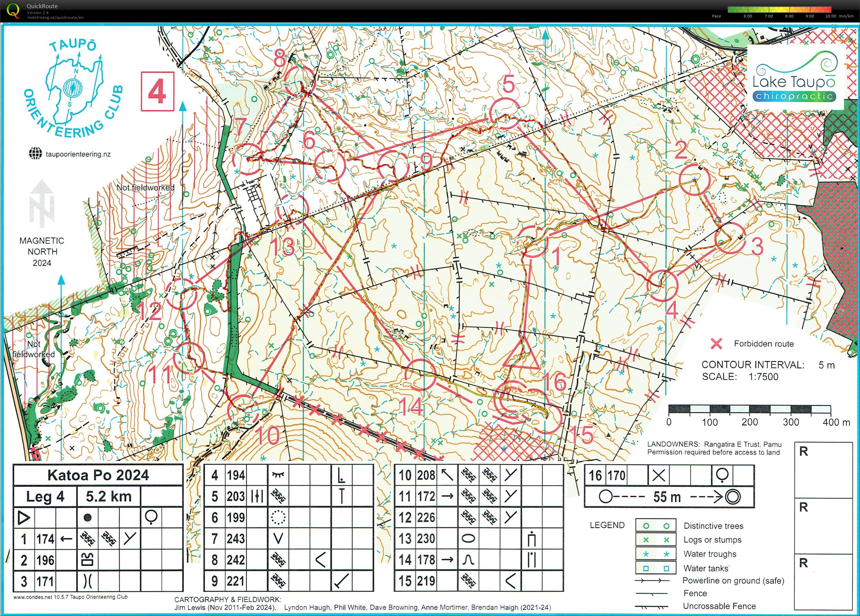Click the globe icon beside taupoorienteering.nz
The width and height of the screenshot is (860, 616).
(x=36, y=153)
